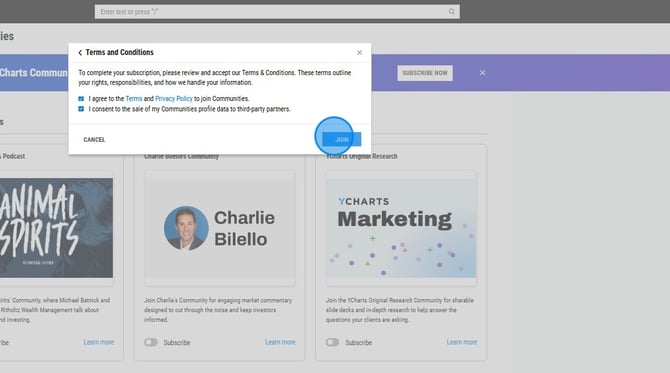Viewport: 670px width, 373px height.
Task: Click the search magnifier icon
Action: coord(452,12)
